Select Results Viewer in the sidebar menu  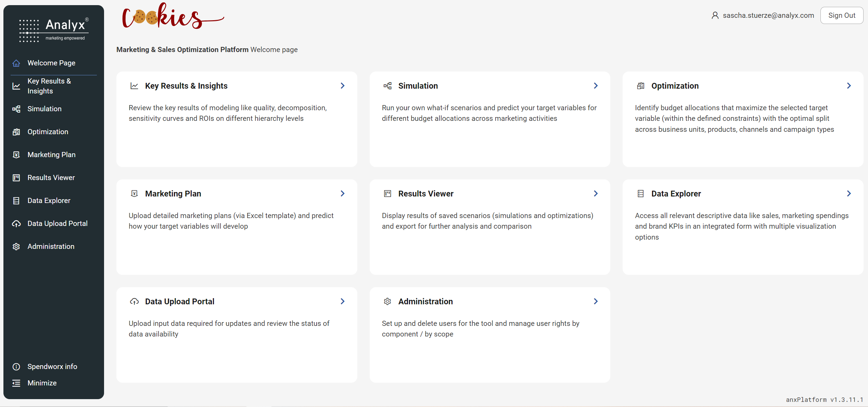click(51, 178)
